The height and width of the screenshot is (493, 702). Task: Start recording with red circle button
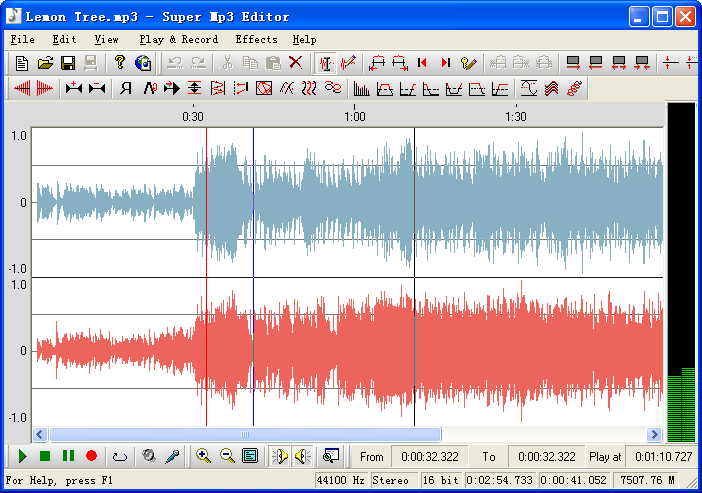[91, 456]
